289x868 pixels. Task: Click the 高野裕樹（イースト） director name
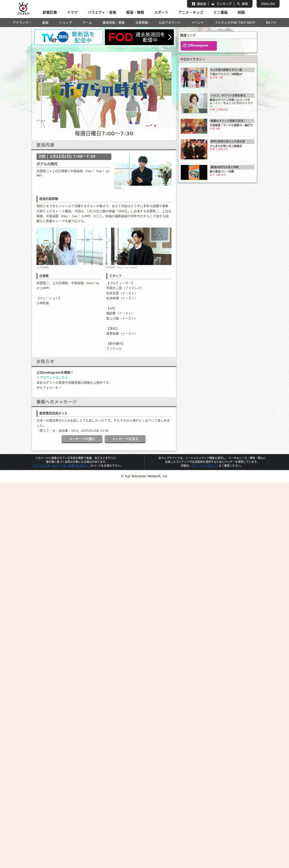pos(122,333)
